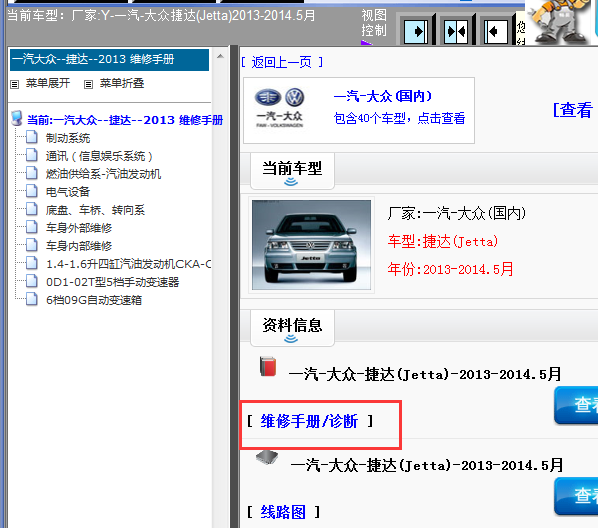The image size is (598, 528).
Task: Click the expand arrow under 资料信息 heading
Action: click(291, 339)
